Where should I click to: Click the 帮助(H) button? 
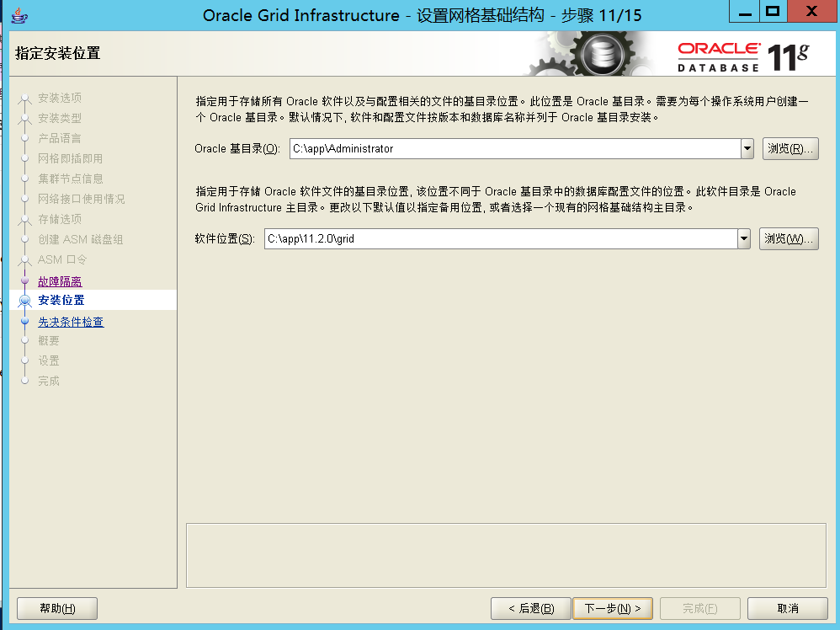(57, 609)
